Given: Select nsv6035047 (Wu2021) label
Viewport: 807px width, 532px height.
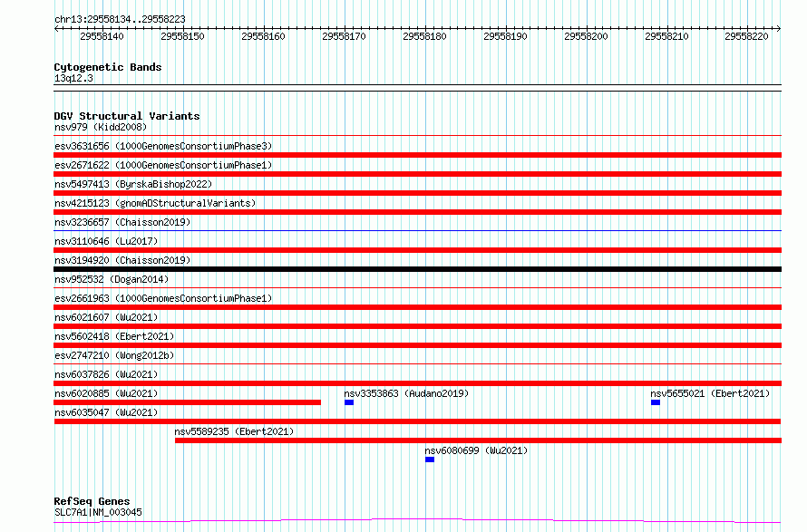Looking at the screenshot, I should (x=106, y=412).
